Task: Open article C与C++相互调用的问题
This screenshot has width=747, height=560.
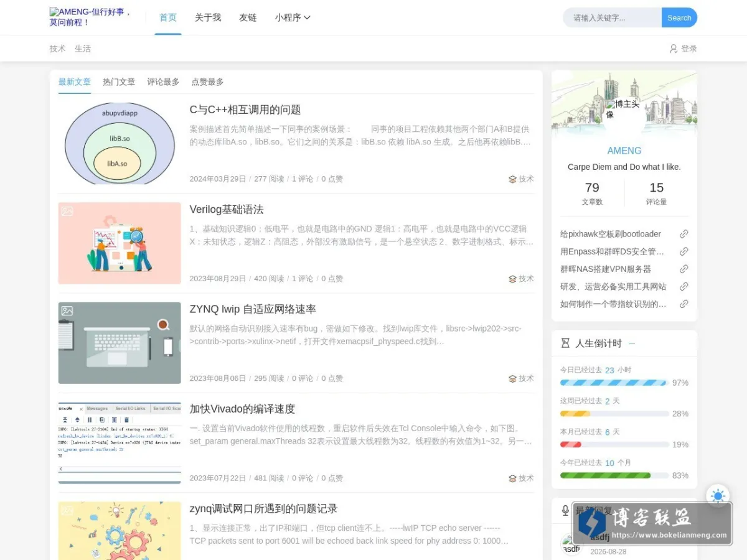Action: [x=245, y=110]
